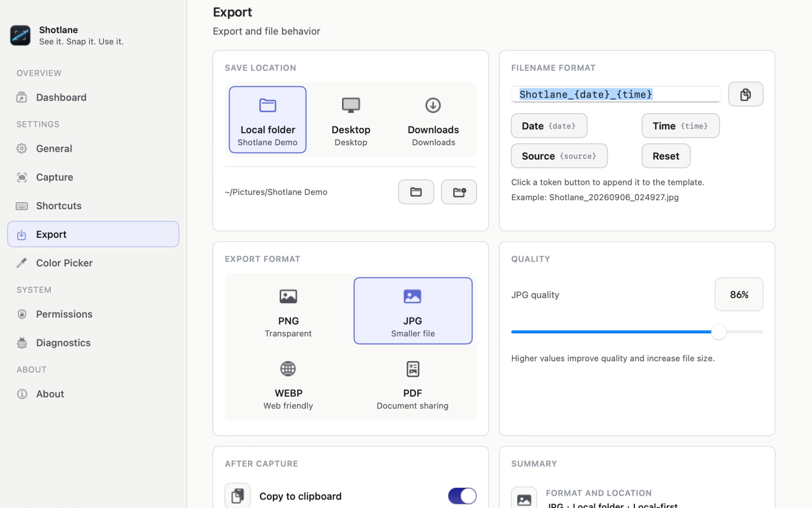Open Shortcuts settings
The height and width of the screenshot is (508, 812).
pyautogui.click(x=93, y=206)
